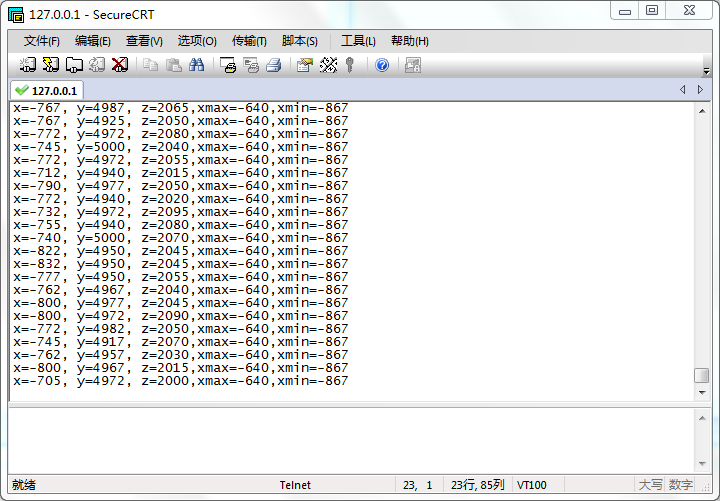The width and height of the screenshot is (720, 501).
Task: Click the Telnet status bar entry
Action: pyautogui.click(x=295, y=485)
